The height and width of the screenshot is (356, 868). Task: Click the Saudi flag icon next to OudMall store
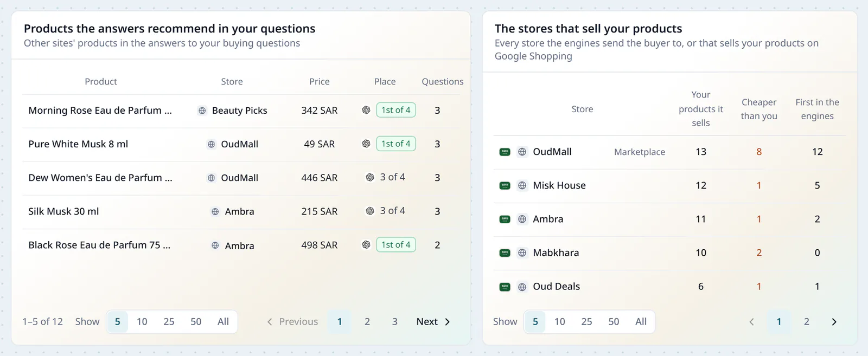tap(505, 152)
